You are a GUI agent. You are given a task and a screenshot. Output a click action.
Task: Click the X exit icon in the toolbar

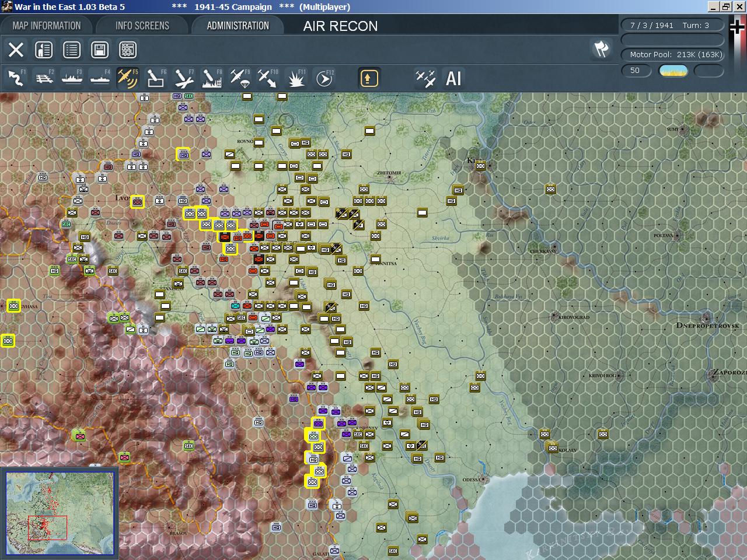click(x=16, y=50)
